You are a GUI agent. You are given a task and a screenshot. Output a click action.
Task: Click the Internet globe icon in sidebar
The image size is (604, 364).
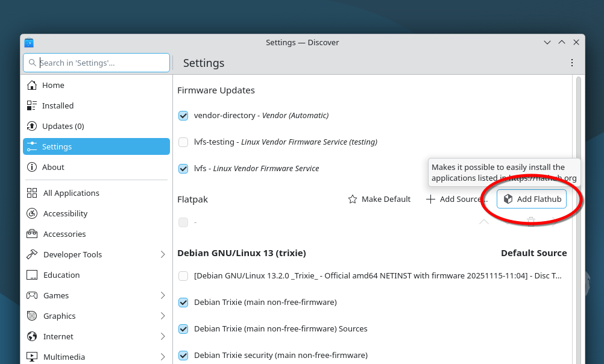[32, 336]
